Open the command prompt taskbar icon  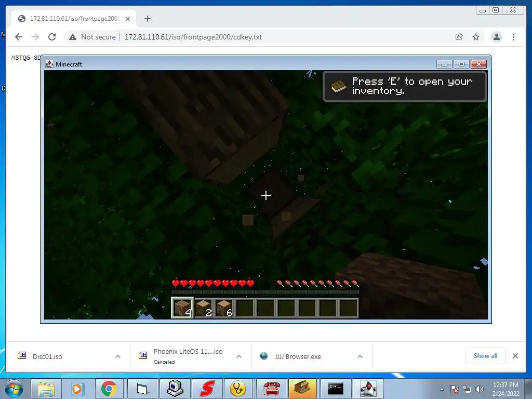tap(336, 389)
